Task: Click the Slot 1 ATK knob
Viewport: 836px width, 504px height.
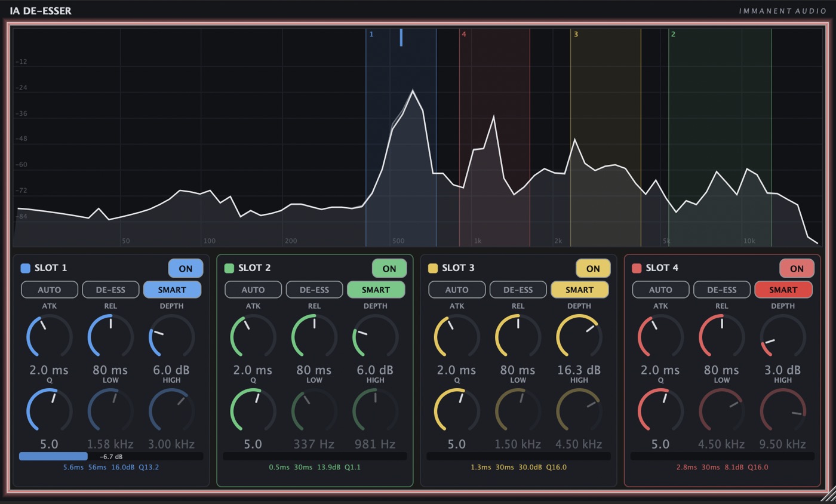Action: pyautogui.click(x=50, y=337)
